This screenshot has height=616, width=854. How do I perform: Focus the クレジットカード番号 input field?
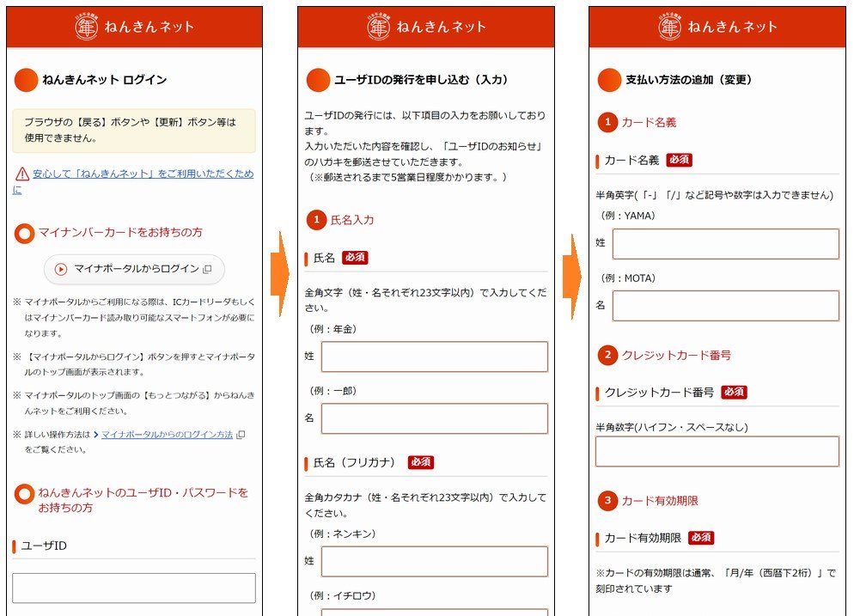(717, 452)
